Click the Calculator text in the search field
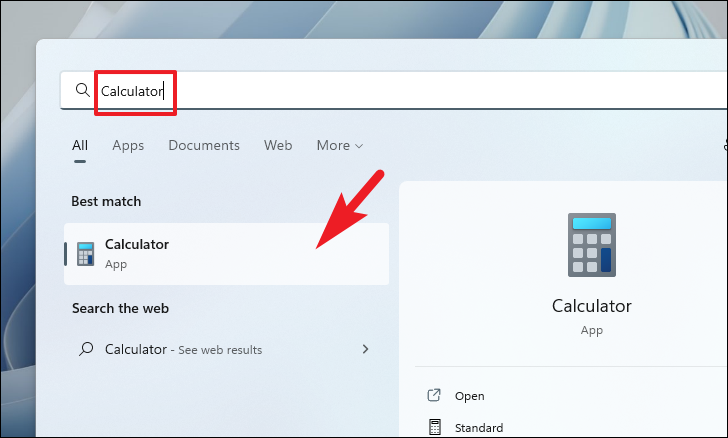Image resolution: width=728 pixels, height=438 pixels. click(131, 92)
